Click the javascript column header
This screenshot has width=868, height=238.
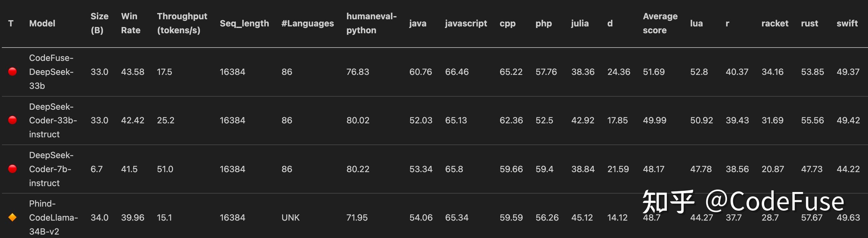(466, 23)
